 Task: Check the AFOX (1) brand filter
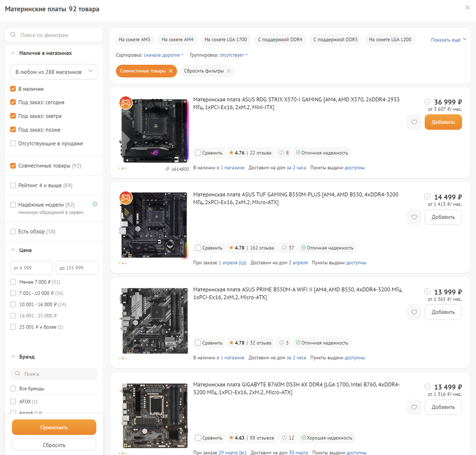click(13, 401)
